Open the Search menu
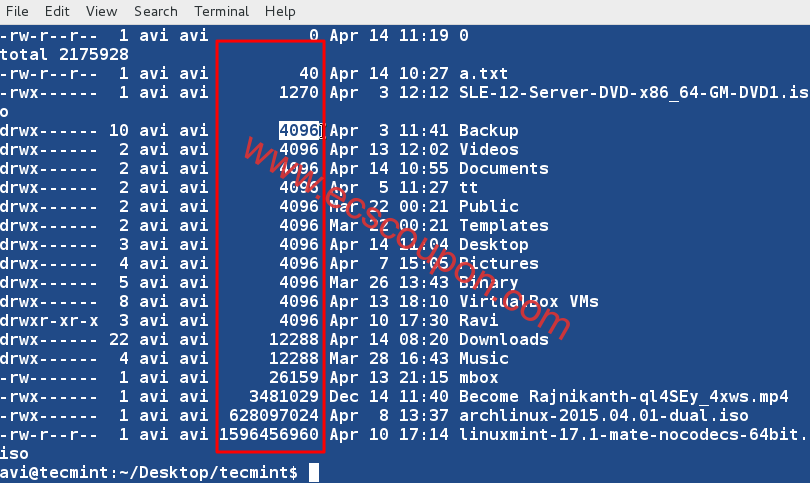The height and width of the screenshot is (485, 810). click(155, 11)
